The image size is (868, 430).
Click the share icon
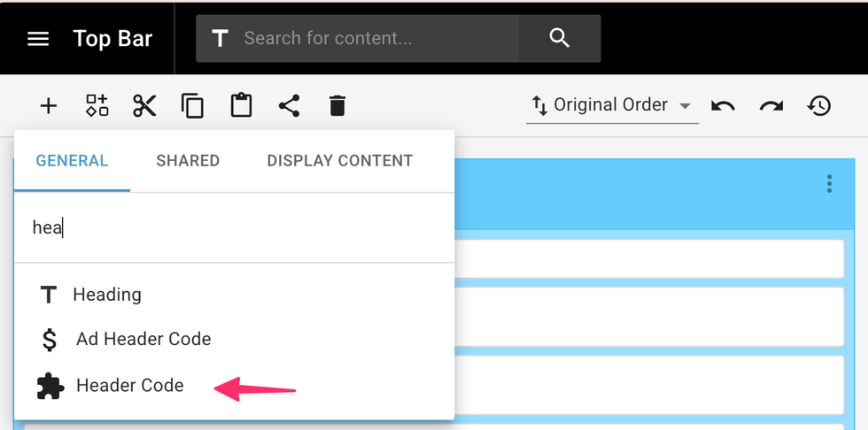click(x=289, y=106)
